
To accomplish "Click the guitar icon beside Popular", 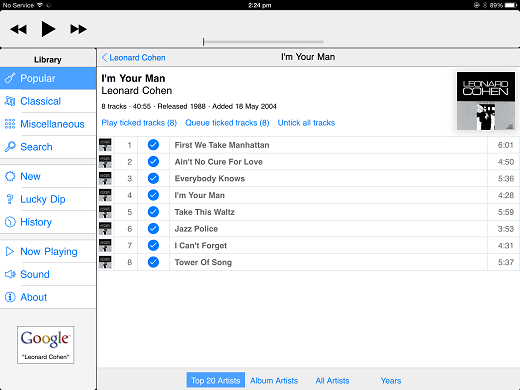I will pyautogui.click(x=10, y=78).
